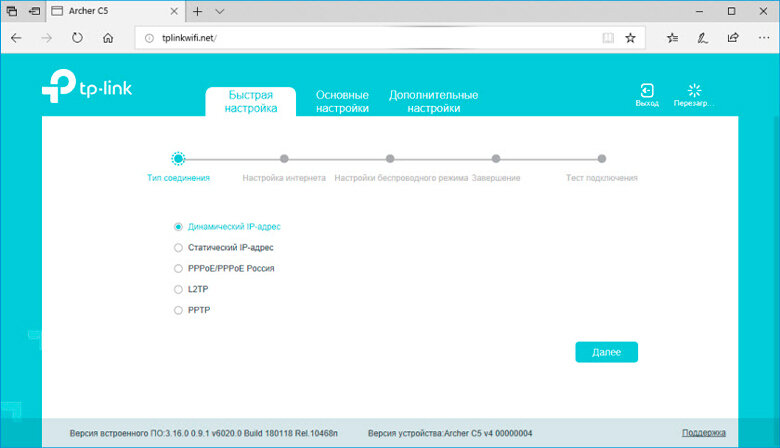Show the tab previews chevron

(219, 11)
